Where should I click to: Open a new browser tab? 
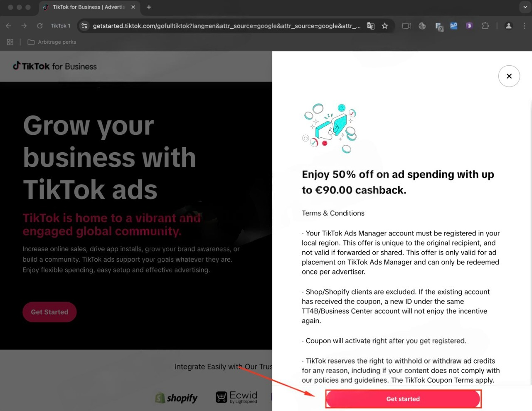pyautogui.click(x=149, y=7)
